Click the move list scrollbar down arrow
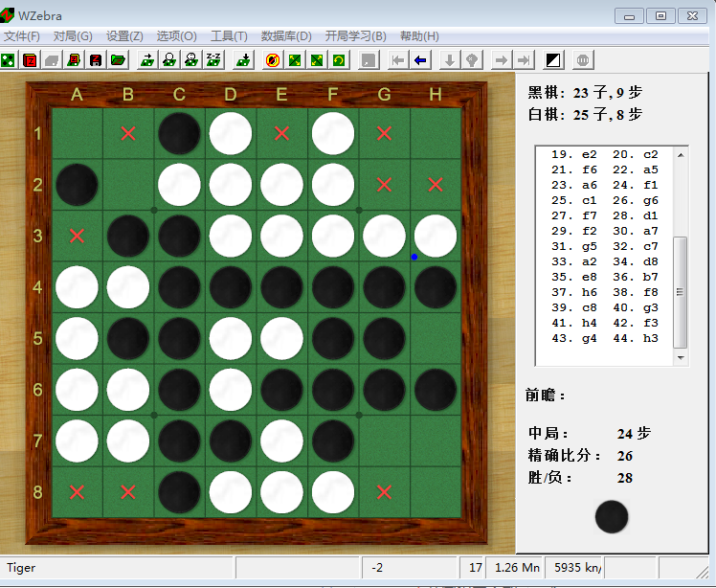716x588 pixels. (681, 358)
